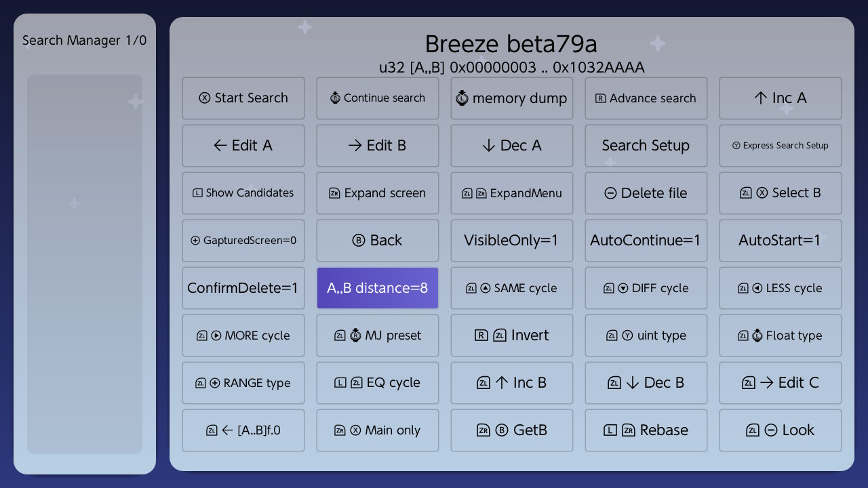Image resolution: width=868 pixels, height=488 pixels.
Task: Select the highlighted A..B distance=8 tile
Action: point(378,288)
